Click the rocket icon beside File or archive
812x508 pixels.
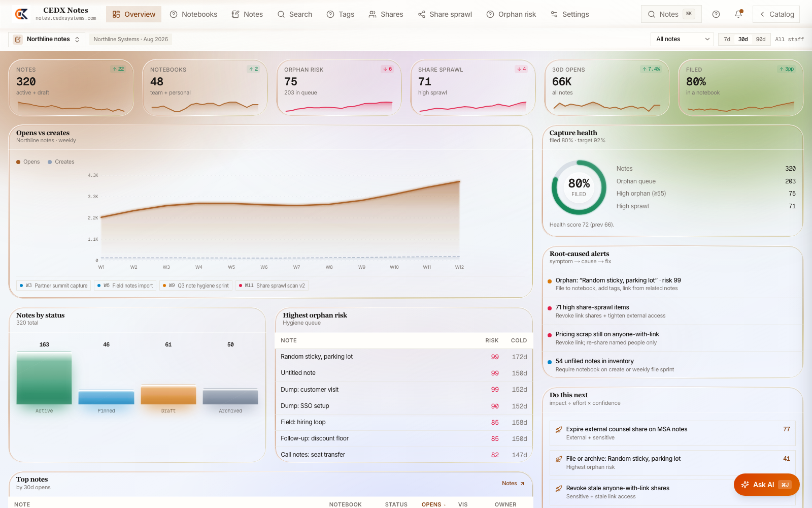tap(559, 459)
